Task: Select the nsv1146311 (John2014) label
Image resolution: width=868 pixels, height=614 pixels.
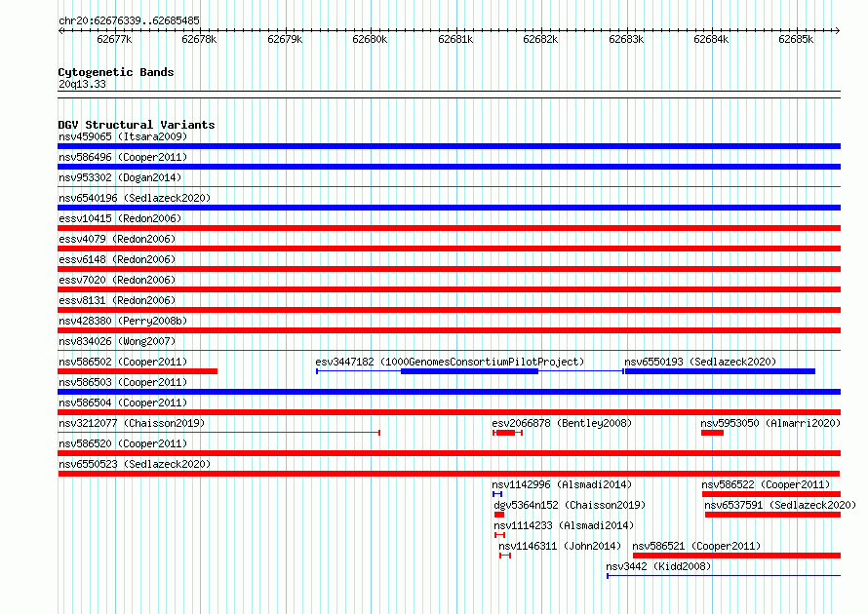Action: coord(560,546)
